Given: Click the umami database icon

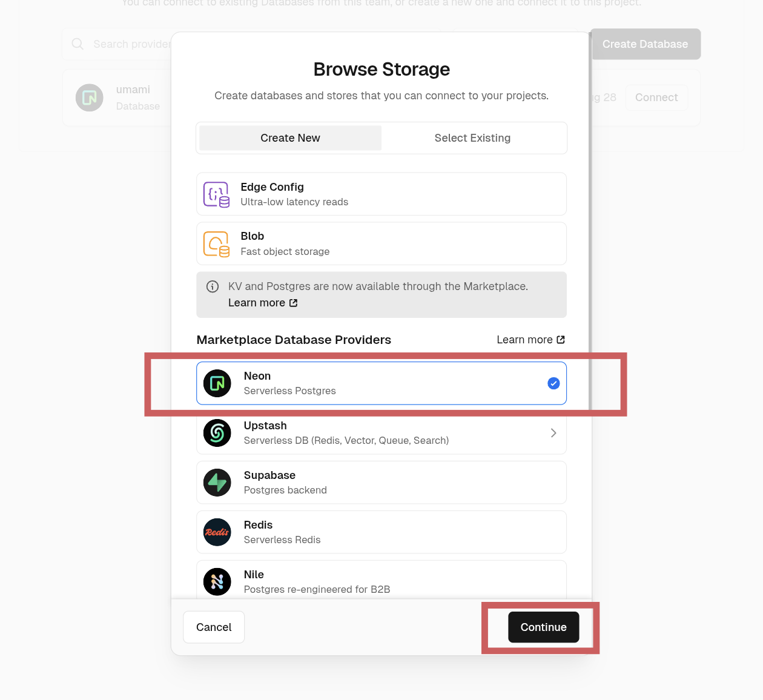Looking at the screenshot, I should click(90, 97).
